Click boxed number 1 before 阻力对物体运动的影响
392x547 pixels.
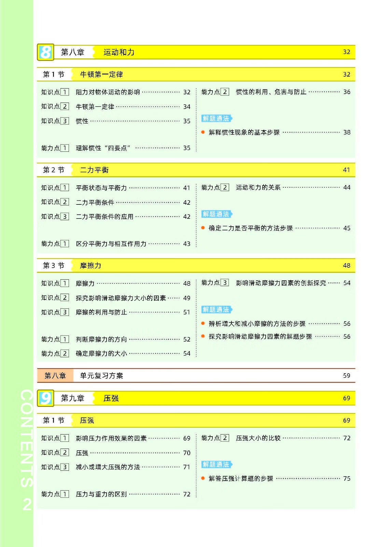(x=65, y=92)
